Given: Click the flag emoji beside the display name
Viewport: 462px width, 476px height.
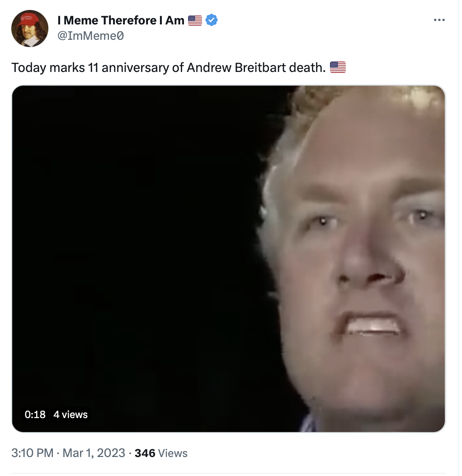Looking at the screenshot, I should [x=195, y=20].
